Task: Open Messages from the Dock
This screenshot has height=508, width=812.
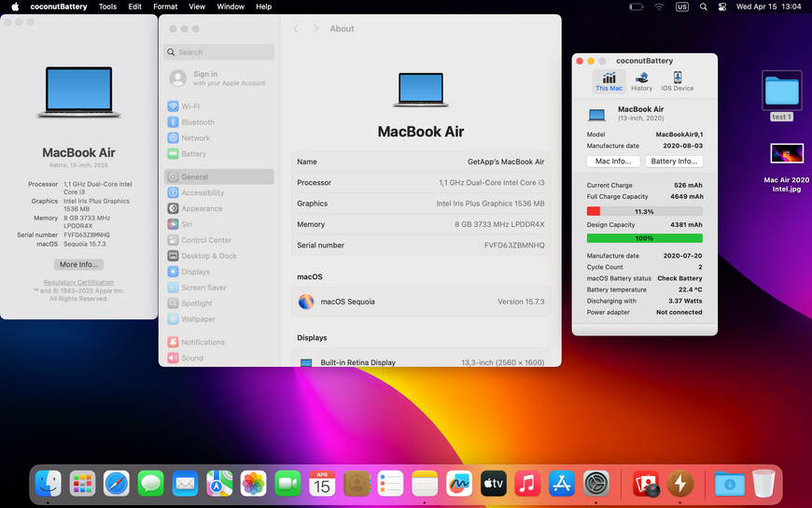Action: pyautogui.click(x=150, y=484)
